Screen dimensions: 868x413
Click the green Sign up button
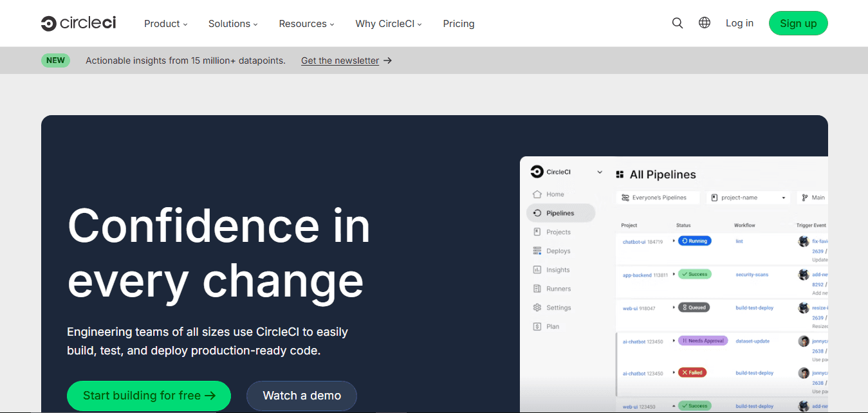click(799, 23)
